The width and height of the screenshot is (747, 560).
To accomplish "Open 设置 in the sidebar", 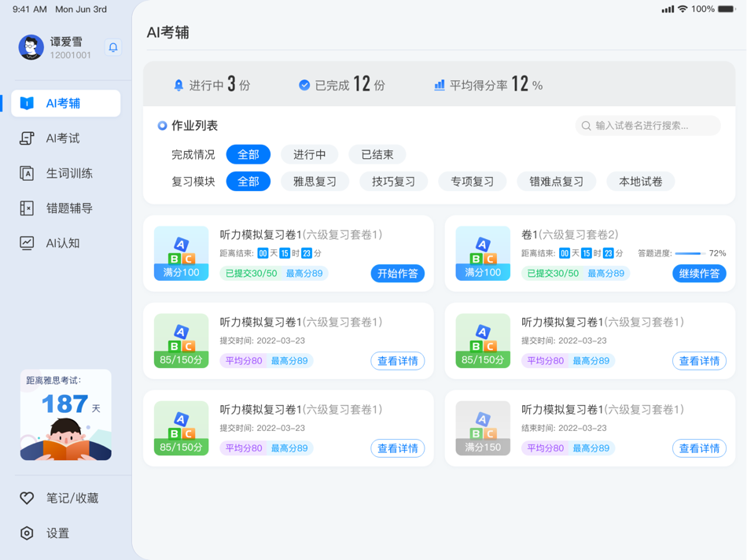I will pyautogui.click(x=66, y=532).
